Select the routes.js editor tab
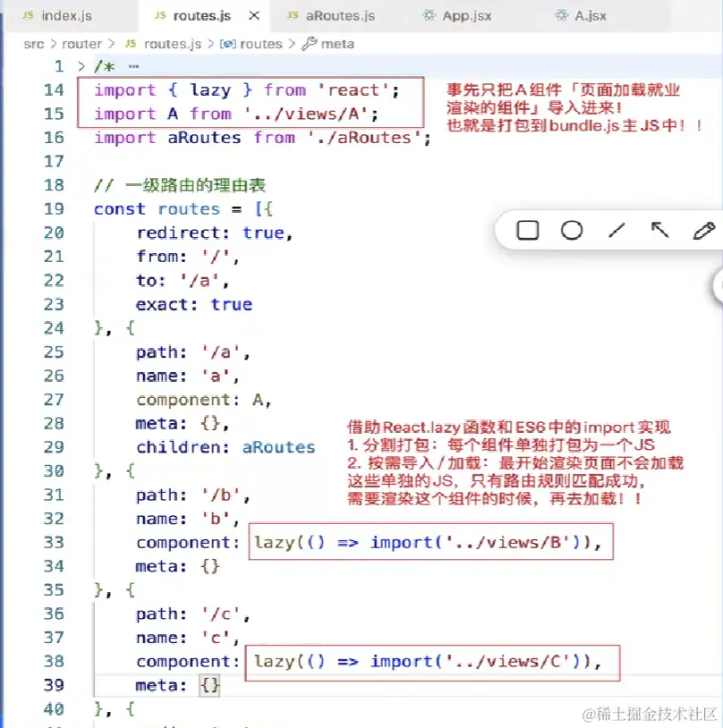This screenshot has height=728, width=723. [201, 16]
